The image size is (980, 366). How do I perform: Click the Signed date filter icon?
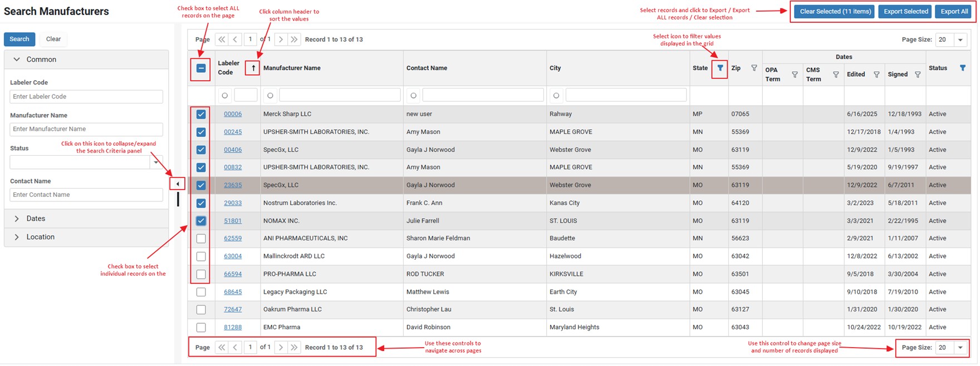coord(918,75)
